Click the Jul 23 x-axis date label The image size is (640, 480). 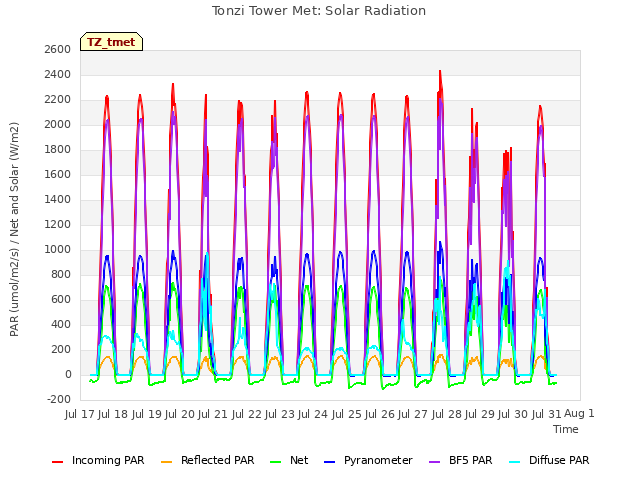coord(280,414)
